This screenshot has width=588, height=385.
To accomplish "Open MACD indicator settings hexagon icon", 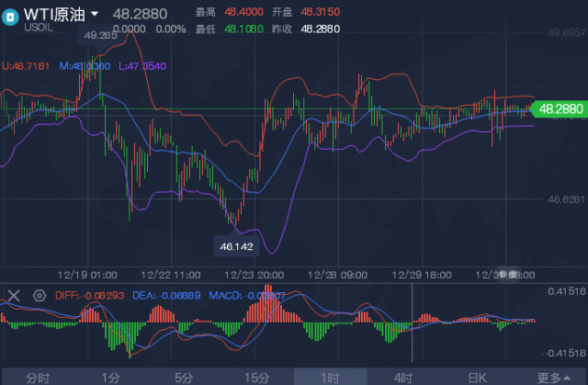I will (x=40, y=296).
